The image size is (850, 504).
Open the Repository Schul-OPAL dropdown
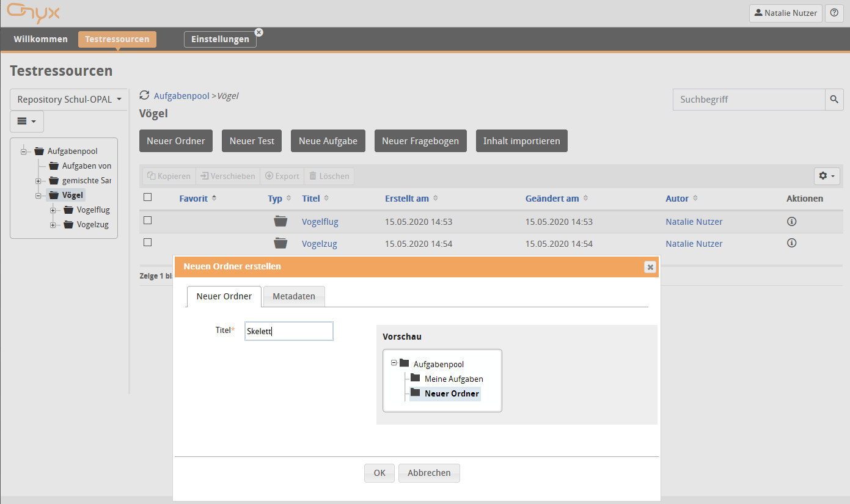coord(69,99)
